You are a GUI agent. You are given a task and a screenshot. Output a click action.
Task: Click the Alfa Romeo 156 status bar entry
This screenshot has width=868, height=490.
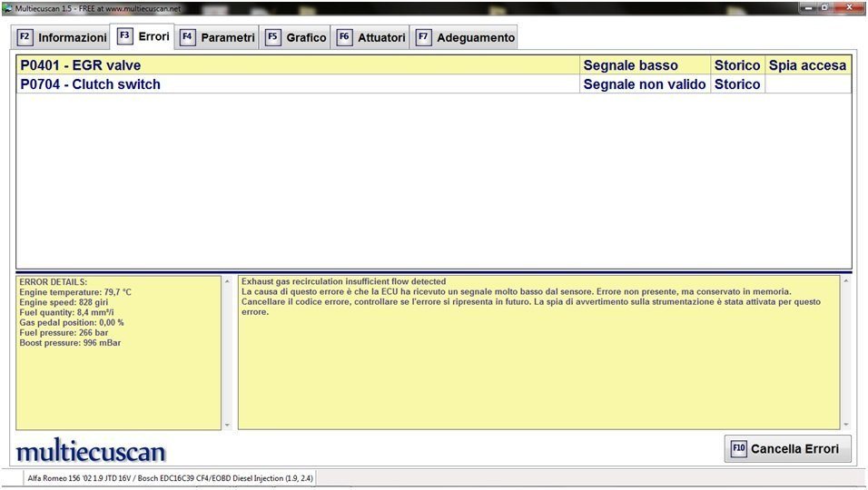[x=170, y=478]
